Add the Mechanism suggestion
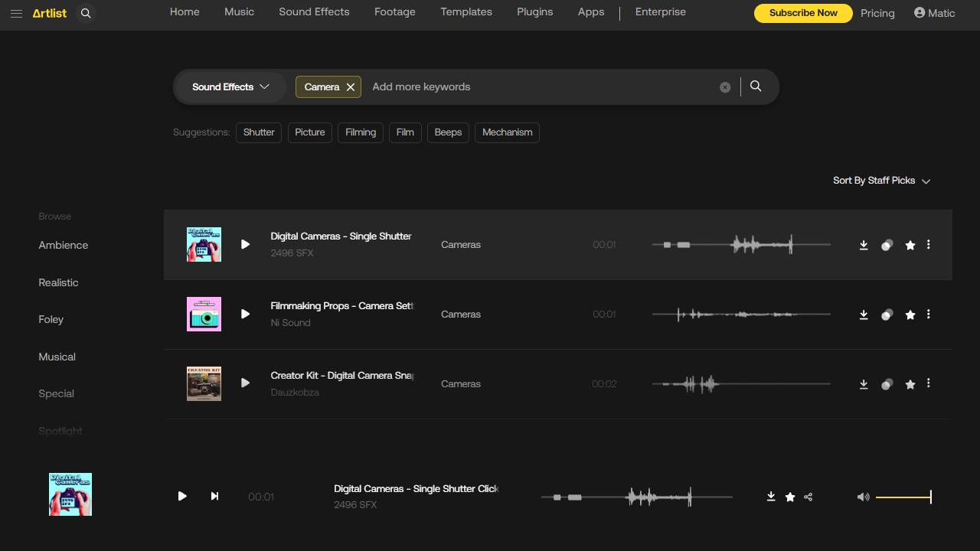The image size is (980, 551). 507,132
